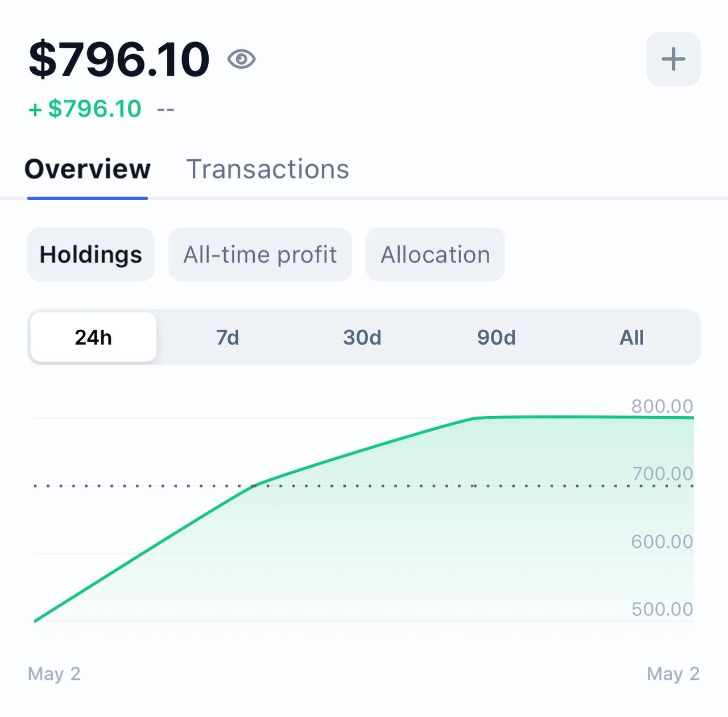The height and width of the screenshot is (717, 728).
Task: Select the Holdings chart view
Action: [x=91, y=255]
